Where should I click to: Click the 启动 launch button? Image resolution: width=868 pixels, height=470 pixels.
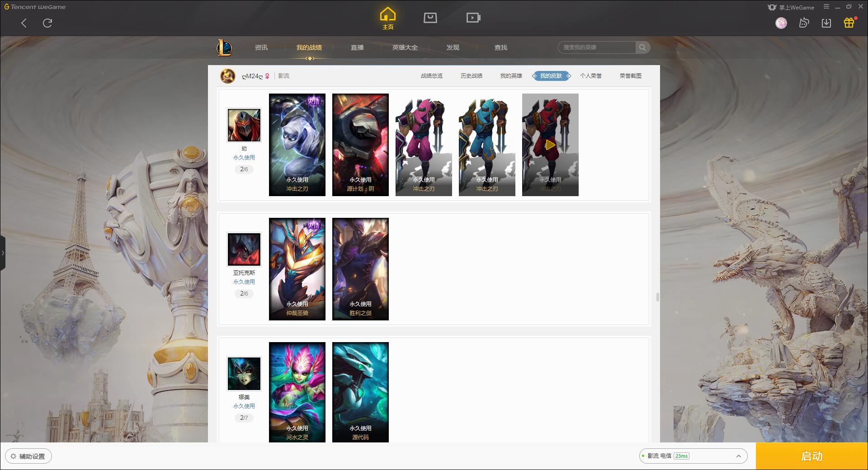tap(812, 456)
